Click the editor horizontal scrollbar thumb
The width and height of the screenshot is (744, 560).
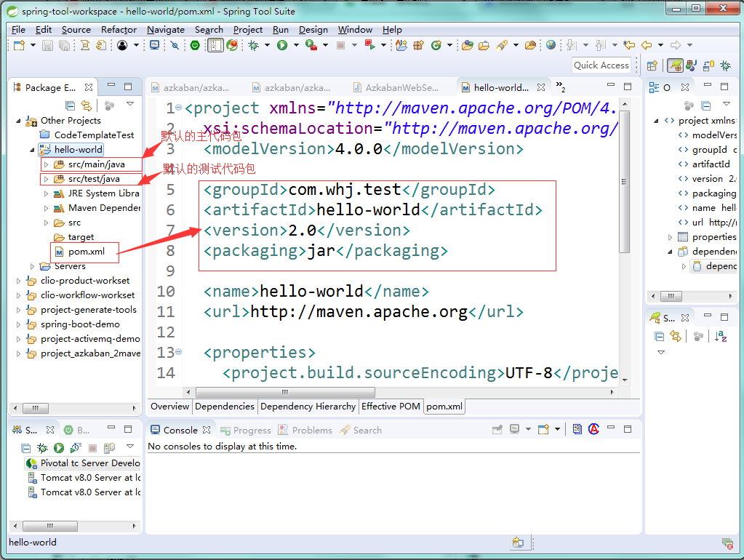(x=285, y=393)
